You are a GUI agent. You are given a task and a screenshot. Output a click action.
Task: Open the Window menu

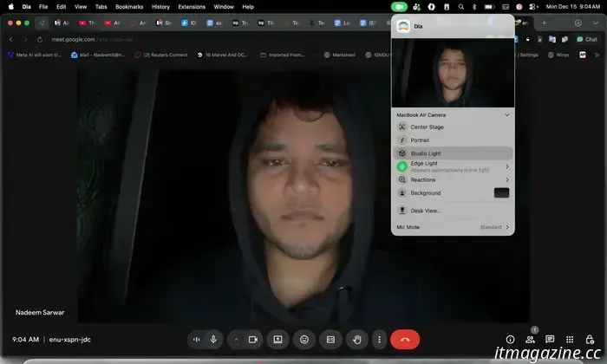click(224, 7)
